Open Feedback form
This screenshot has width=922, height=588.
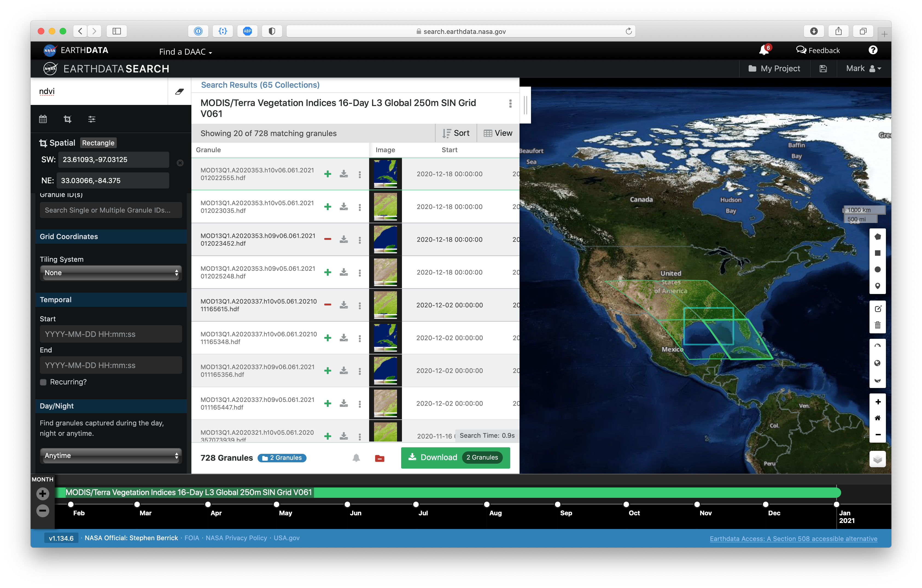point(818,50)
